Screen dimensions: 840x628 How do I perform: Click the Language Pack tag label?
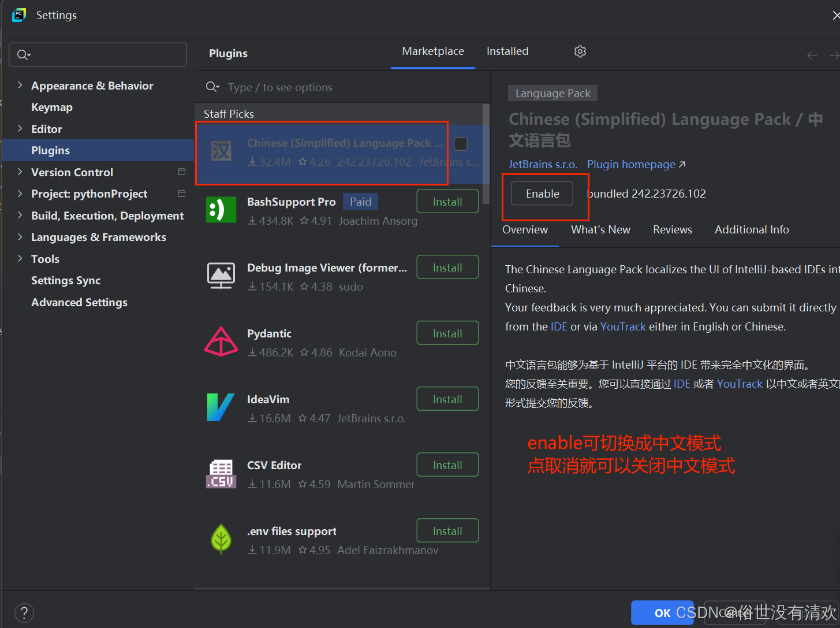552,93
